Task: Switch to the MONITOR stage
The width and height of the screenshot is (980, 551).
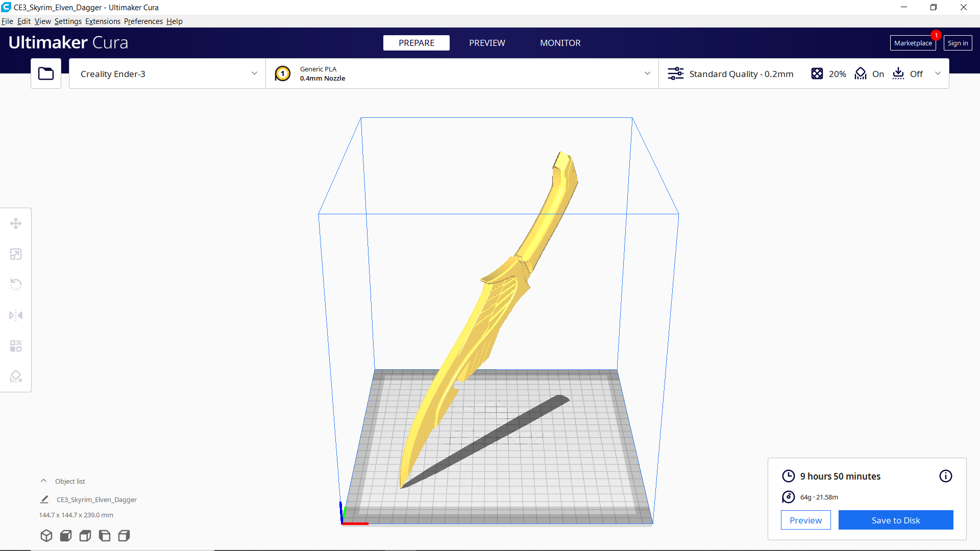Action: coord(560,43)
